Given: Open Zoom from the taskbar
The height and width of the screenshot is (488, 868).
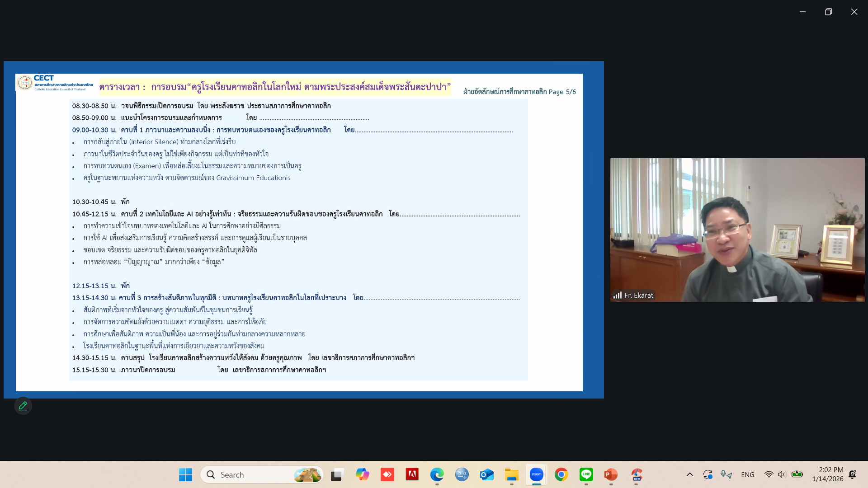Looking at the screenshot, I should pos(536,474).
